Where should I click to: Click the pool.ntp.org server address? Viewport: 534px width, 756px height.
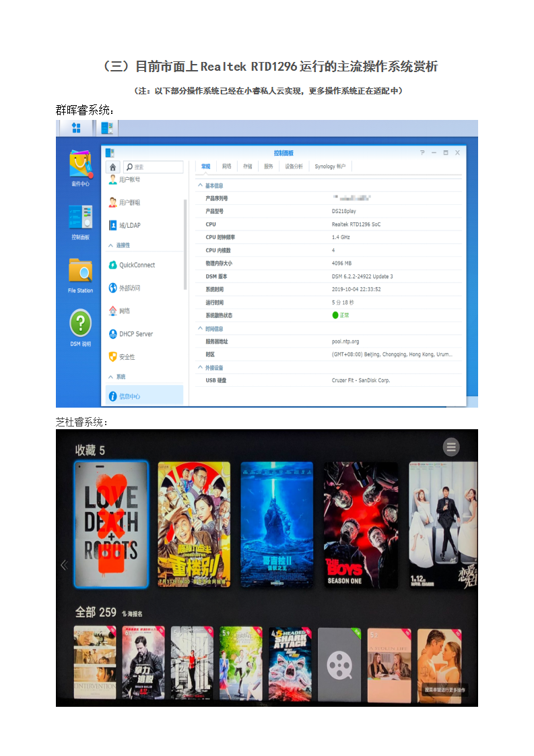pos(345,342)
